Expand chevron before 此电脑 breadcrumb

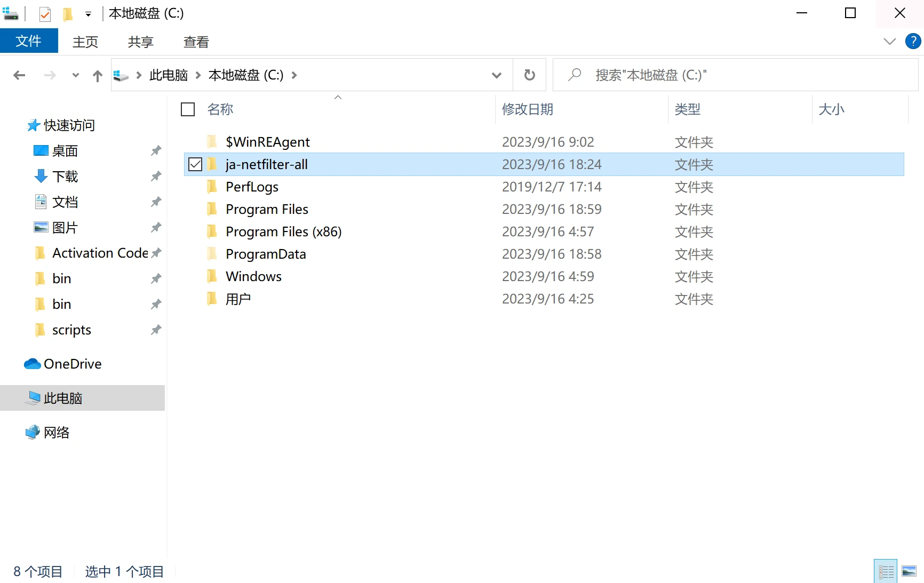pyautogui.click(x=139, y=75)
